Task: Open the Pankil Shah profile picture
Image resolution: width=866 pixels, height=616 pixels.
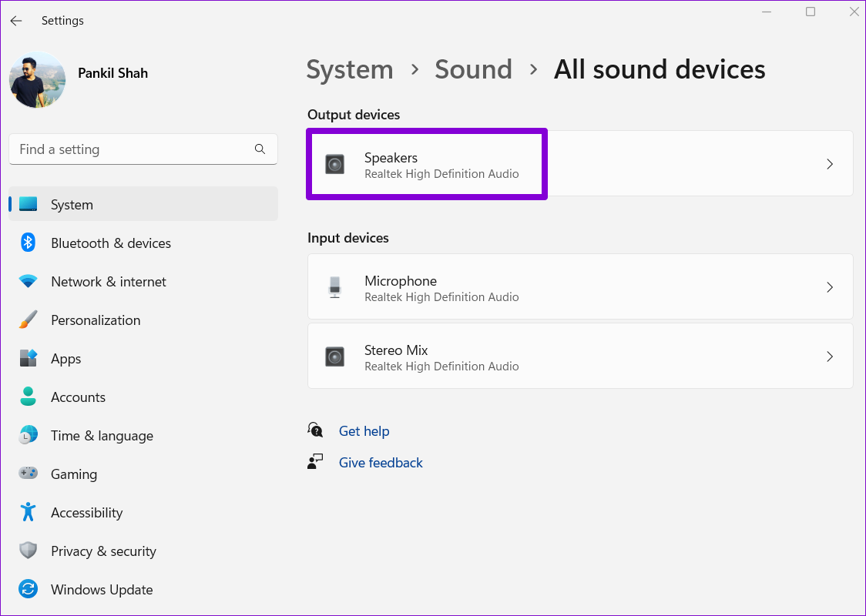Action: pos(38,79)
